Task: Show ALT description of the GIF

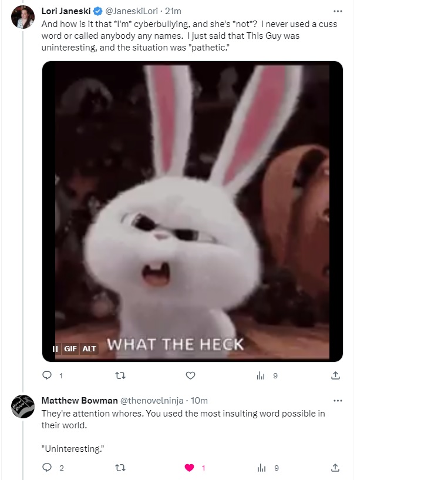Action: coord(89,348)
